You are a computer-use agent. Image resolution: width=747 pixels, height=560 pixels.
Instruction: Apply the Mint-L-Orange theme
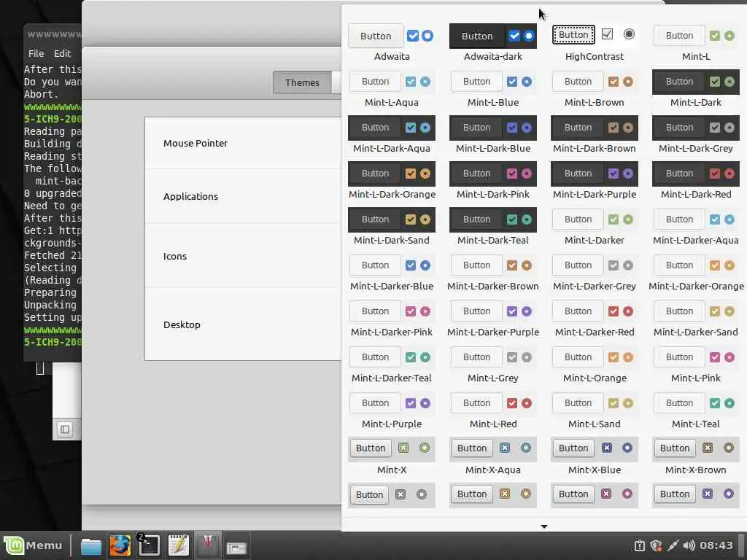(595, 365)
